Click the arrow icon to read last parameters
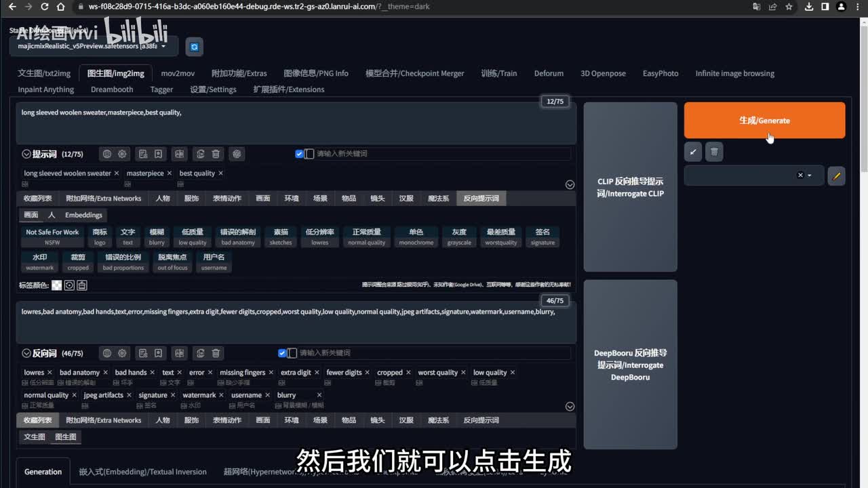Image resolution: width=868 pixels, height=488 pixels. [693, 152]
